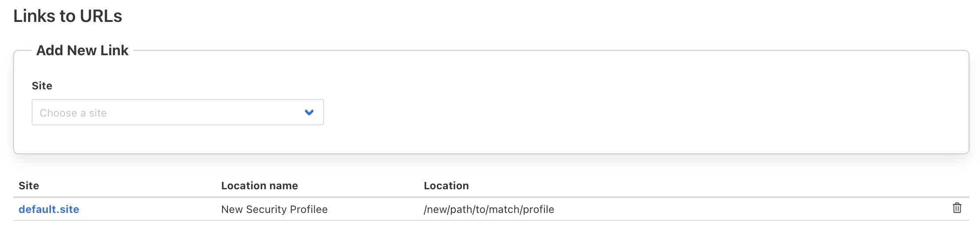980x241 pixels.
Task: Click the 'Add New Link' legend
Action: 83,50
